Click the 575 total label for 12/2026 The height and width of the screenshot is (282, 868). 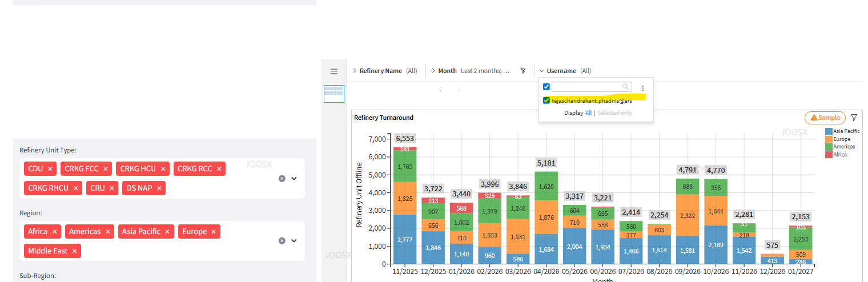pos(772,245)
